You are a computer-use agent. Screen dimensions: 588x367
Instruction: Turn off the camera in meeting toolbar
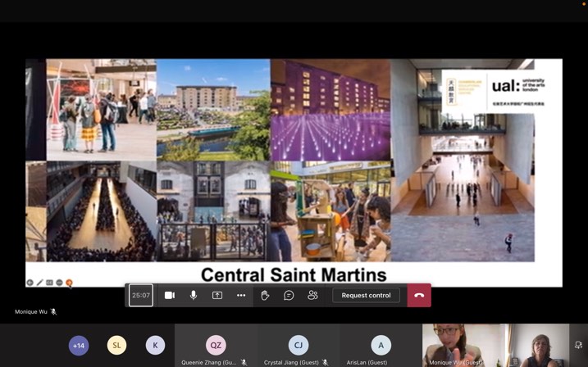click(170, 296)
